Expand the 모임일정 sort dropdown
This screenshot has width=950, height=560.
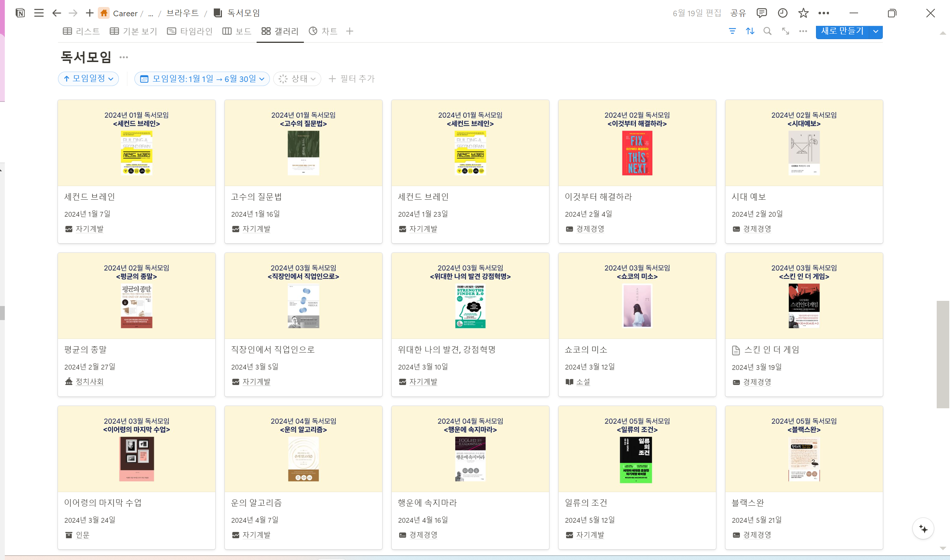tap(88, 79)
